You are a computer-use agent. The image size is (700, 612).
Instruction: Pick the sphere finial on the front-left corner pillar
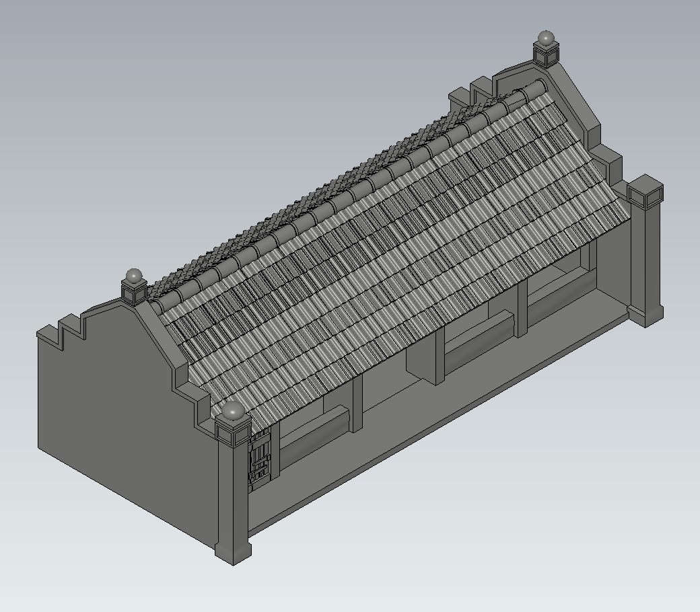pyautogui.click(x=233, y=411)
